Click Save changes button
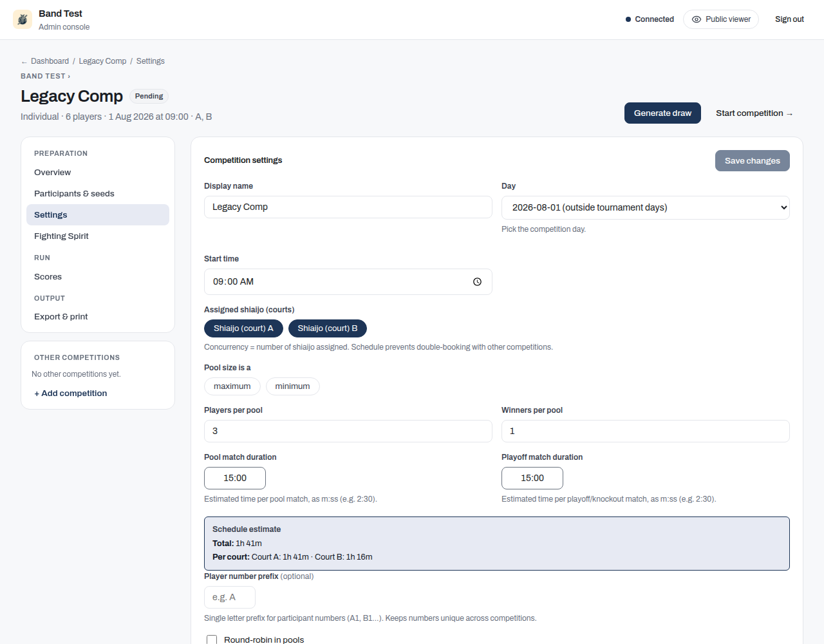 [x=753, y=161]
